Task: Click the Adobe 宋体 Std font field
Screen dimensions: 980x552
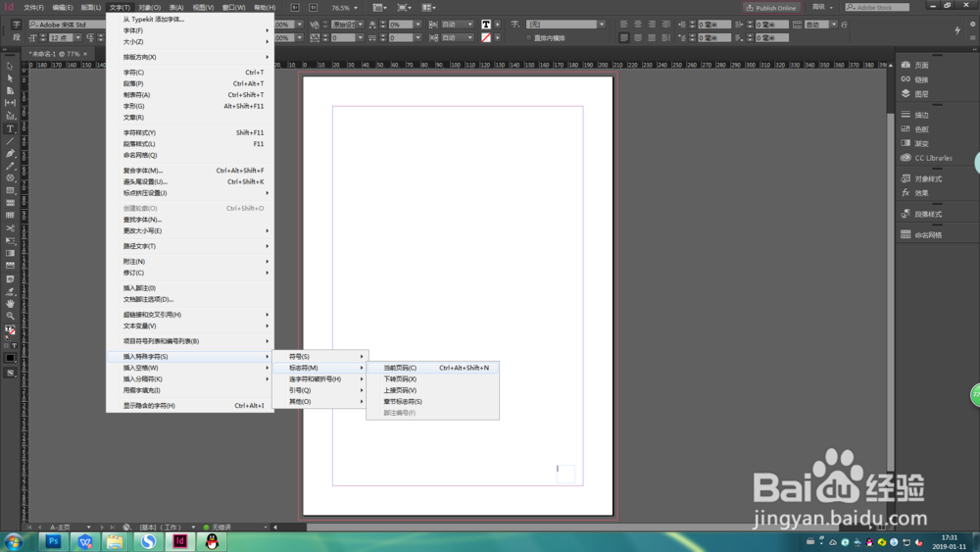Action: [67, 25]
